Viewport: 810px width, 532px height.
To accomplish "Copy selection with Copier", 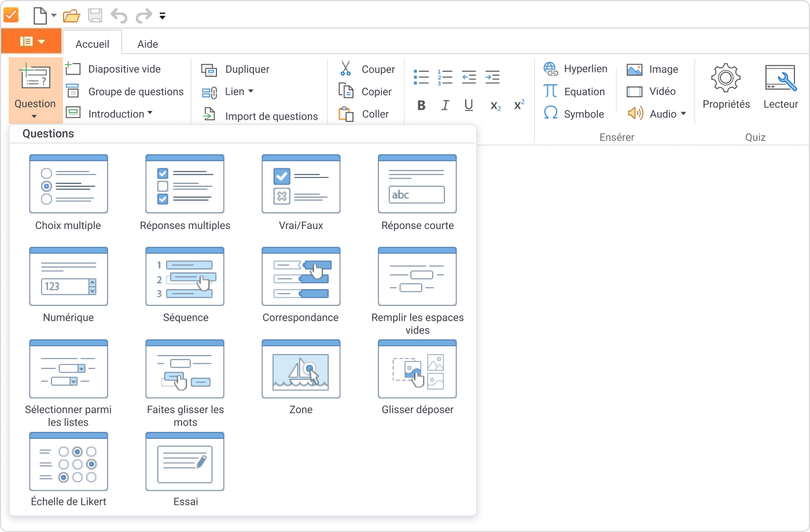I will [x=365, y=91].
